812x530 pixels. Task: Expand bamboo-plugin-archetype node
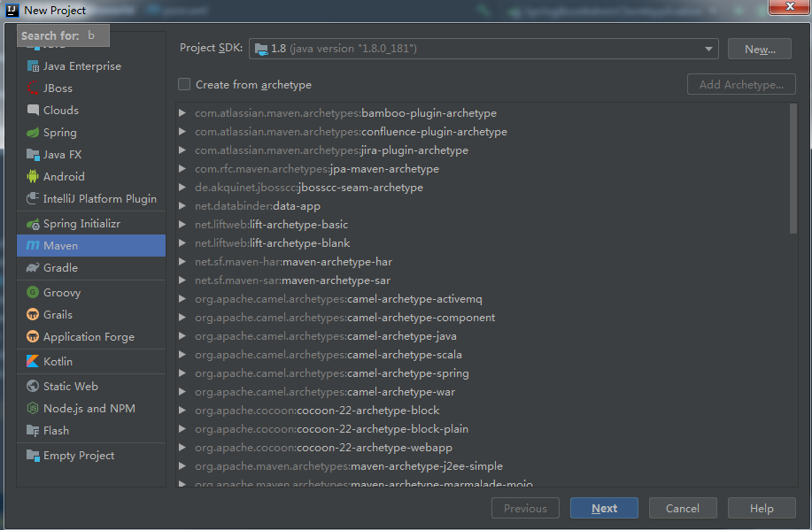(x=182, y=113)
